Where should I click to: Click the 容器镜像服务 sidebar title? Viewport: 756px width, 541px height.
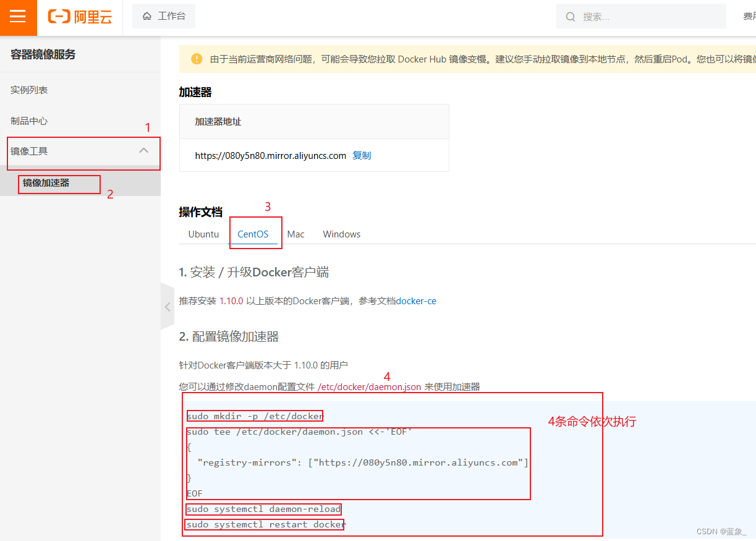[43, 54]
